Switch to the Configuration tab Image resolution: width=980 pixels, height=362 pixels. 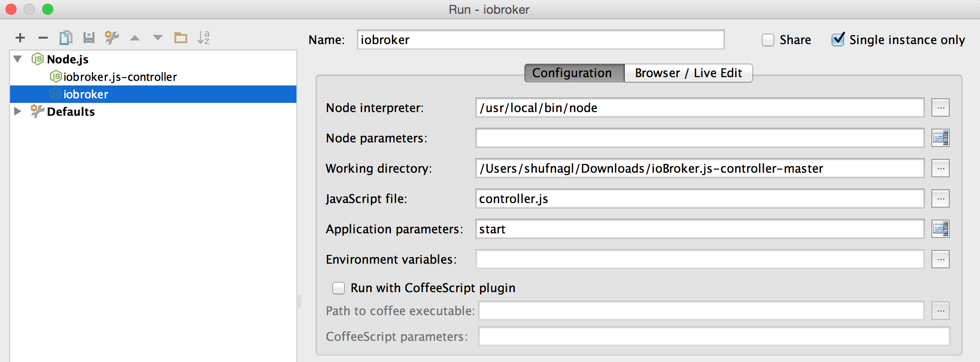tap(574, 73)
